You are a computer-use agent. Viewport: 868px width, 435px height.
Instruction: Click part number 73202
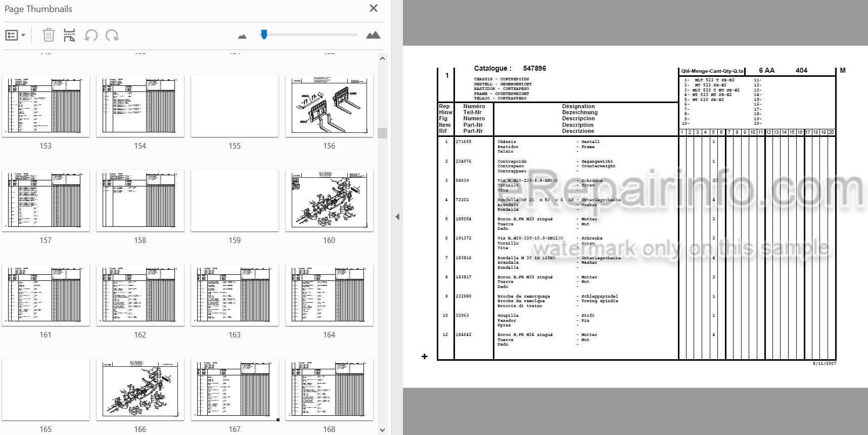(x=462, y=200)
